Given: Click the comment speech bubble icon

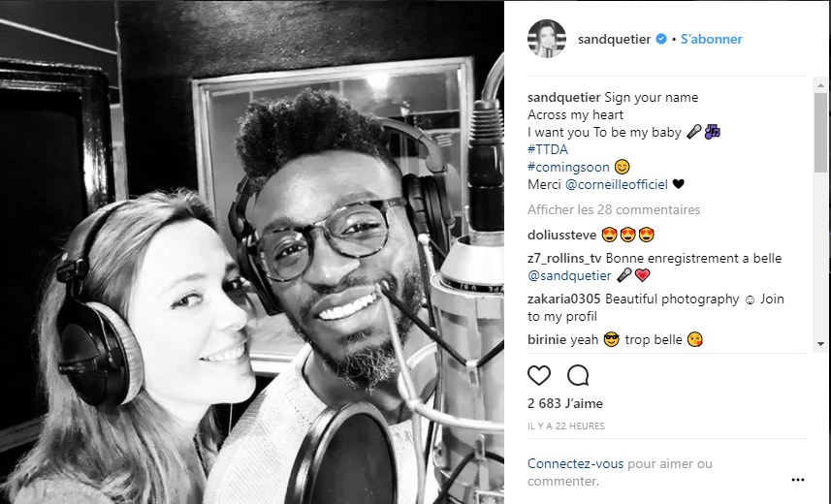Looking at the screenshot, I should tap(578, 375).
